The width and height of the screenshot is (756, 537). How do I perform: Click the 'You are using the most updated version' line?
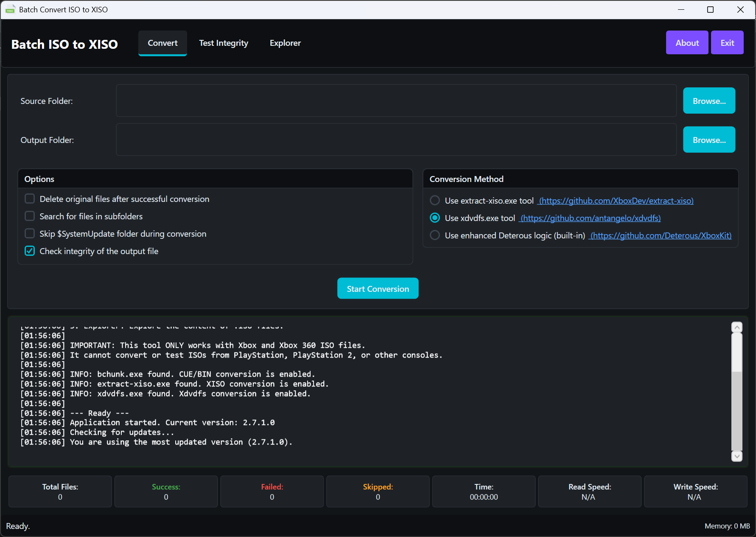coord(156,442)
